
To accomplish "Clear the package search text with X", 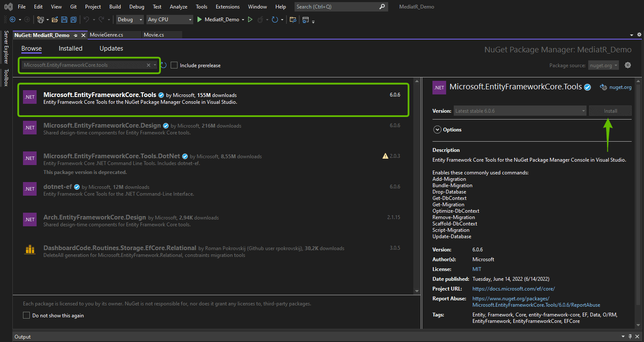I will [x=149, y=65].
